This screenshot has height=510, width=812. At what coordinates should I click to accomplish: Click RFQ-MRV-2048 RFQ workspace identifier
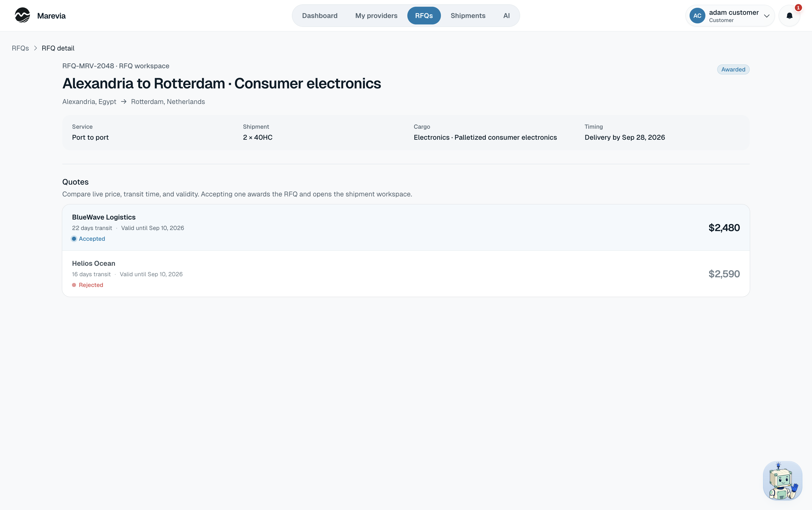click(x=116, y=66)
